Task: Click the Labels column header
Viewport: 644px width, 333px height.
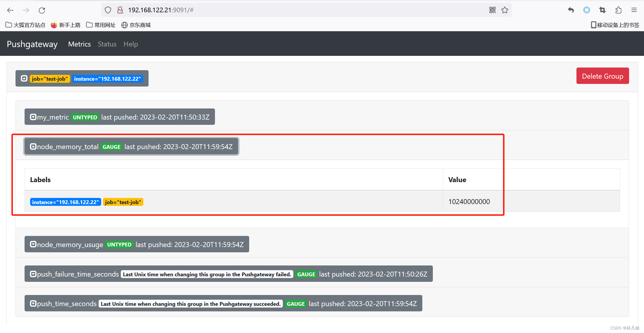Action: (40, 180)
